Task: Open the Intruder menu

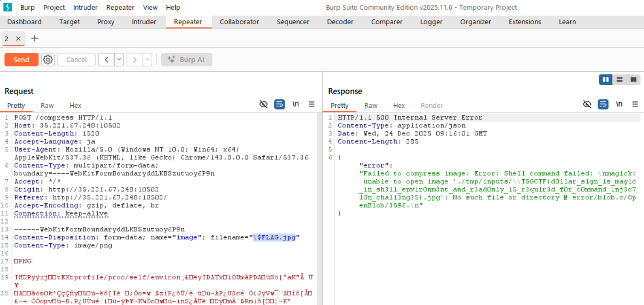Action: [85, 8]
